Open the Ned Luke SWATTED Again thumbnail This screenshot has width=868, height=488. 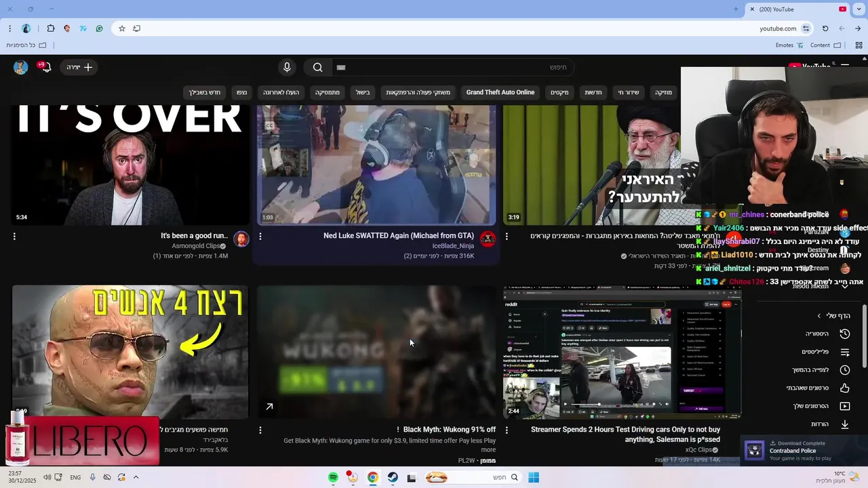[x=376, y=165]
